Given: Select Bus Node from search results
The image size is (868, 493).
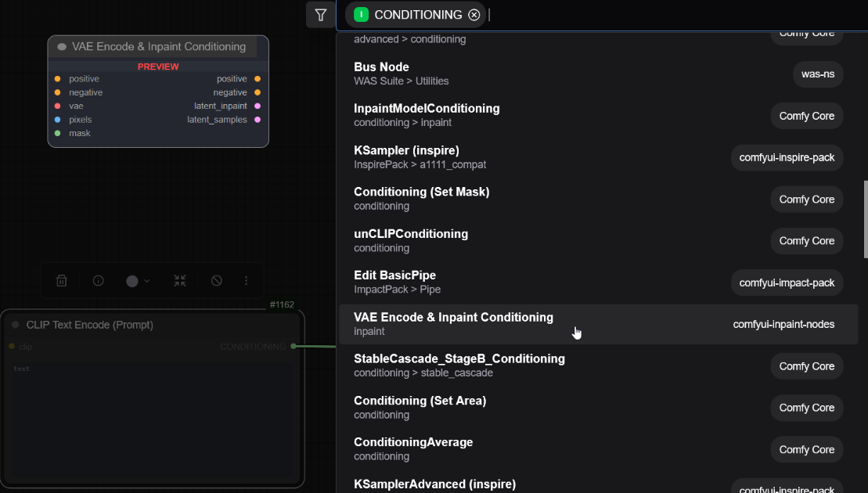Looking at the screenshot, I should click(598, 74).
